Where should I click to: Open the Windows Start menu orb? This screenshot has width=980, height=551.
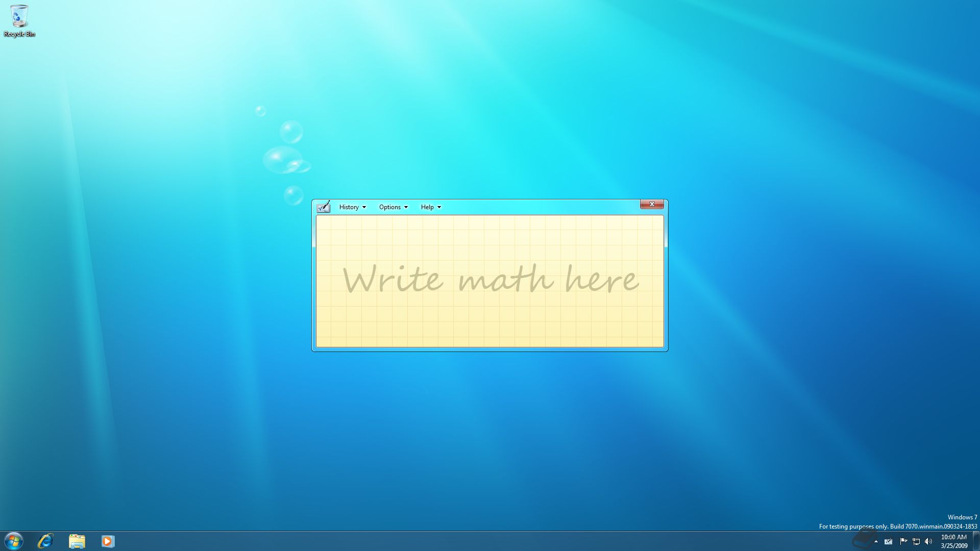[14, 541]
